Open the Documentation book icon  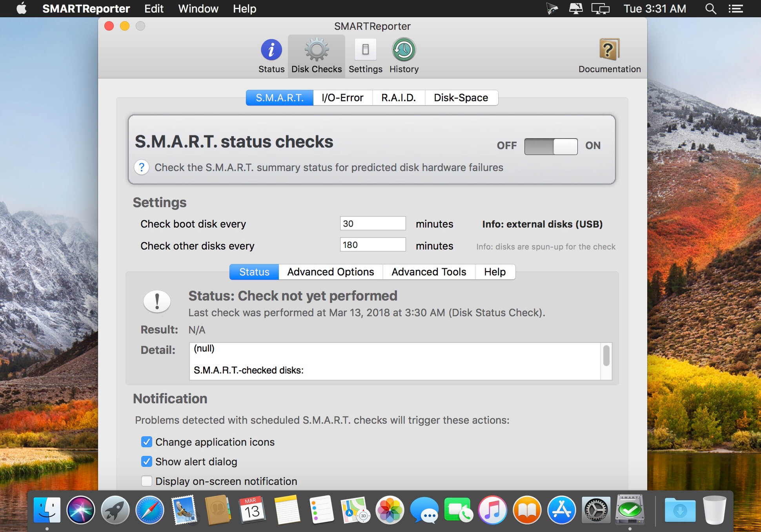(x=609, y=50)
